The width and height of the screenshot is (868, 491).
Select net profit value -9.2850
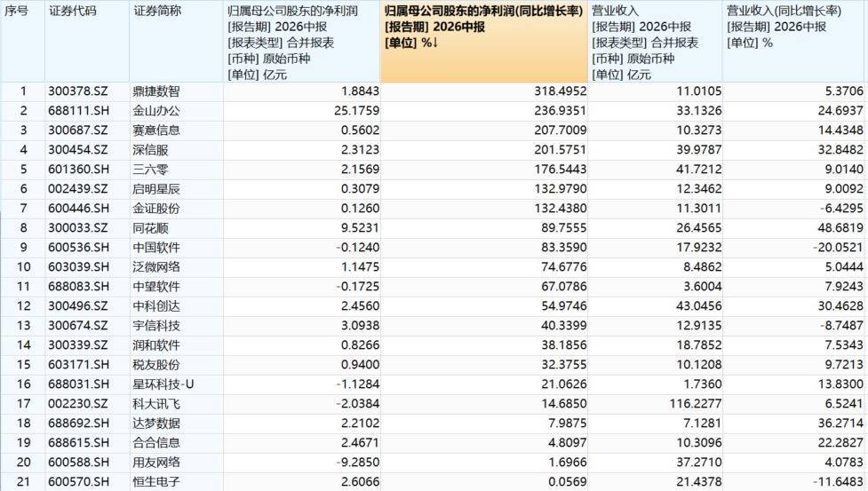(x=358, y=463)
